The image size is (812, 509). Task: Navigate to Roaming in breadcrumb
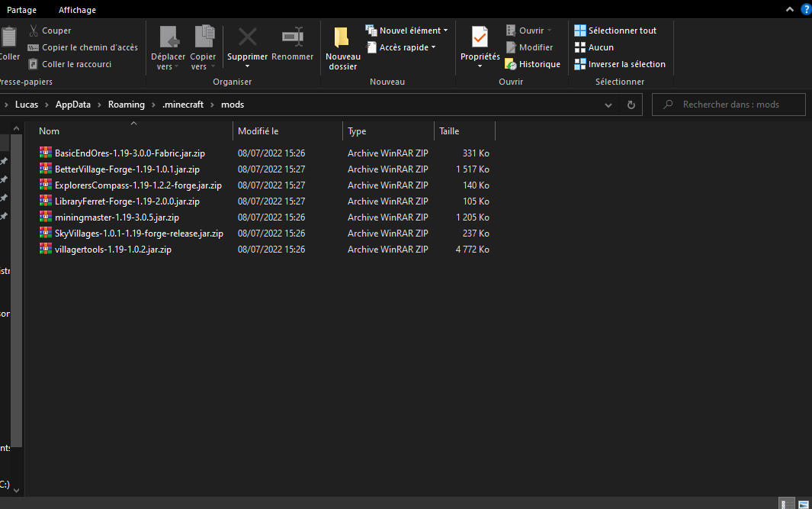pos(127,105)
